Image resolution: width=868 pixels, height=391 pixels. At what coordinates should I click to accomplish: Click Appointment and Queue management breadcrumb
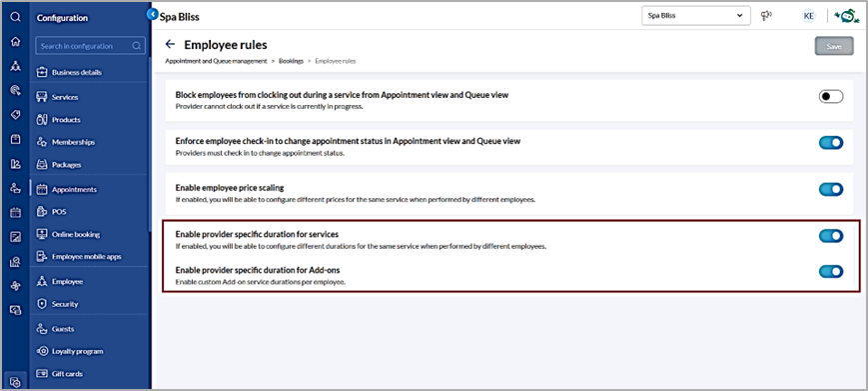point(216,61)
